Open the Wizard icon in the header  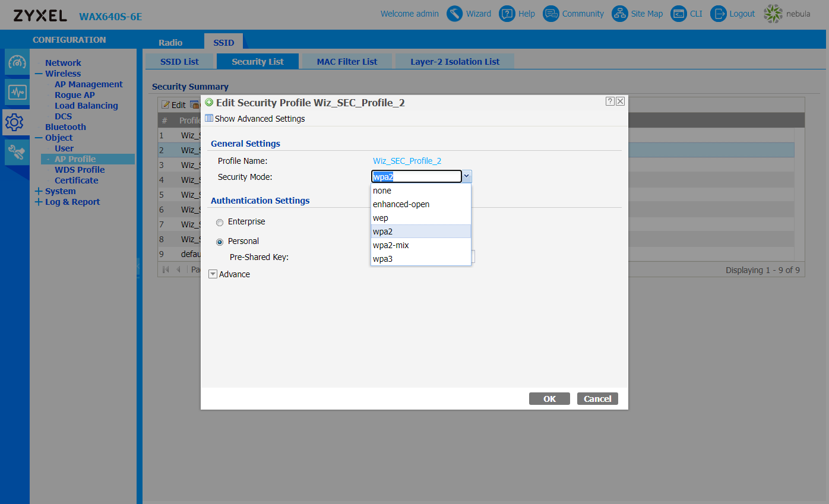[455, 14]
